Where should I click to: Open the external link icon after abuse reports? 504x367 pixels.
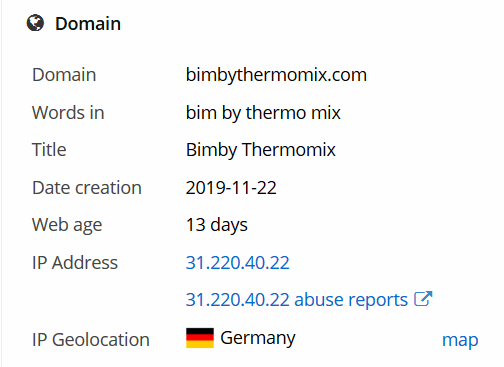(x=423, y=299)
